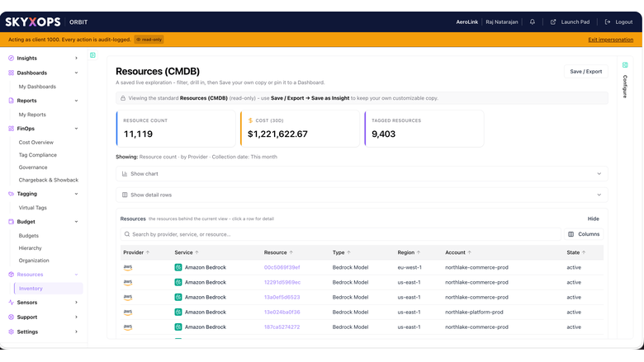
Task: Toggle sidebar collapse icon
Action: pyautogui.click(x=92, y=55)
